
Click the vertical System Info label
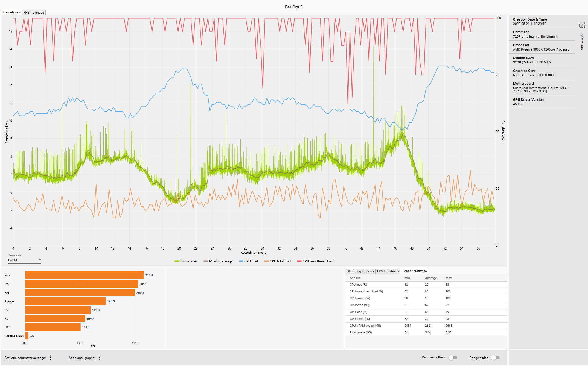click(582, 41)
